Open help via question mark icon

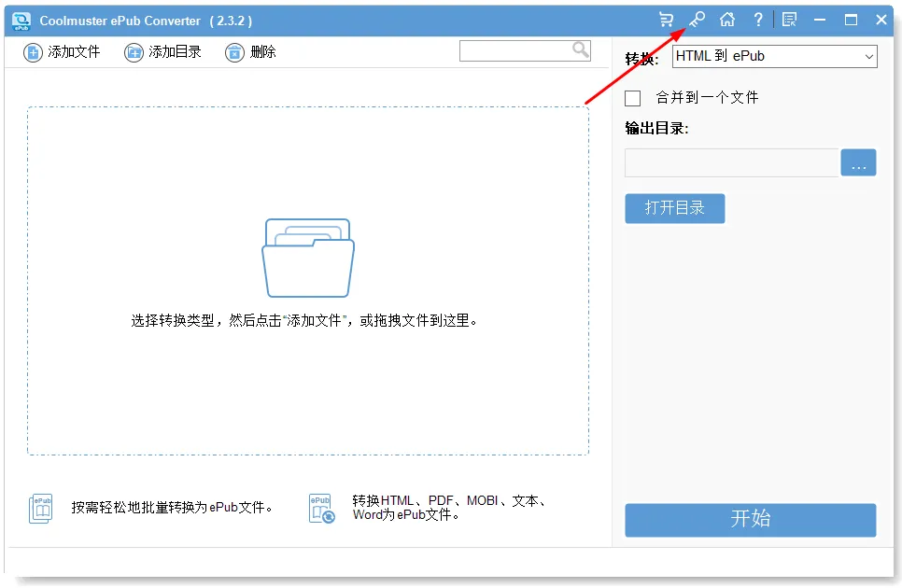coord(758,21)
